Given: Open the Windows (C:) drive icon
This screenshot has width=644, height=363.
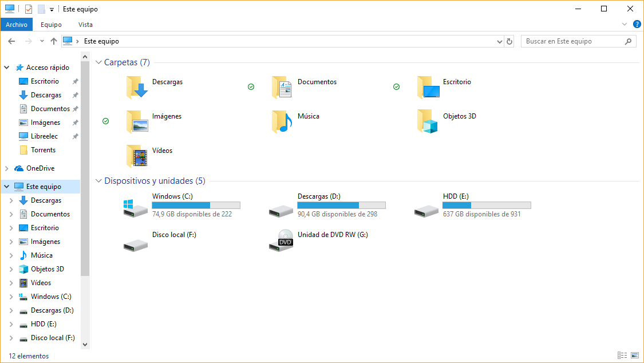Looking at the screenshot, I should click(135, 208).
